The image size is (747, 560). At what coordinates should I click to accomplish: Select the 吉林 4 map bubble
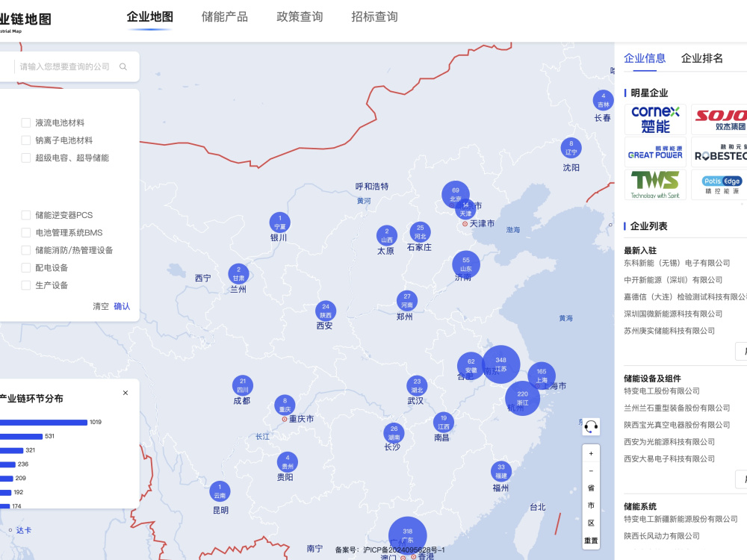click(x=603, y=100)
